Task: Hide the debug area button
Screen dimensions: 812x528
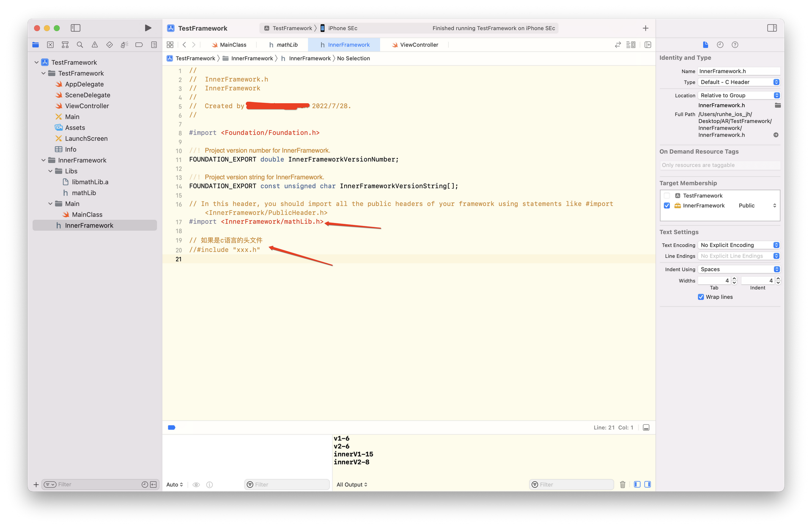Action: tap(646, 428)
